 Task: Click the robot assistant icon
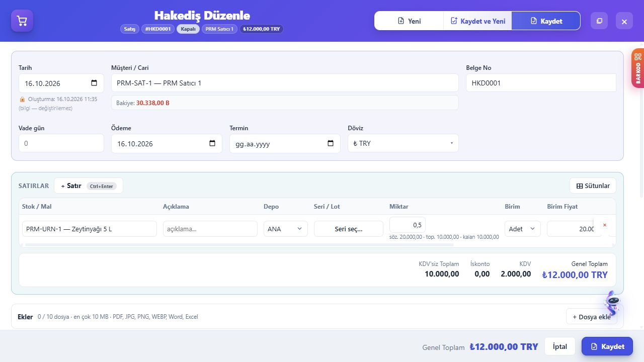click(x=612, y=303)
